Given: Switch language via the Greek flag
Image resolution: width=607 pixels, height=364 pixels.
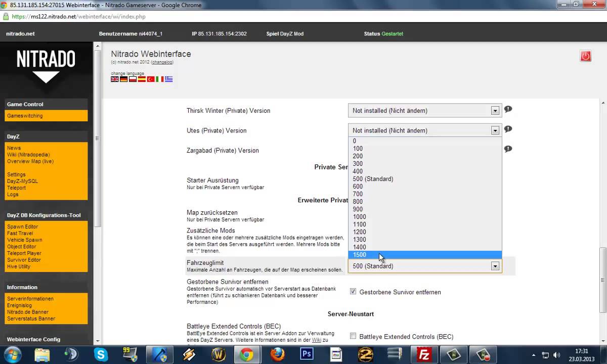Looking at the screenshot, I should (168, 79).
